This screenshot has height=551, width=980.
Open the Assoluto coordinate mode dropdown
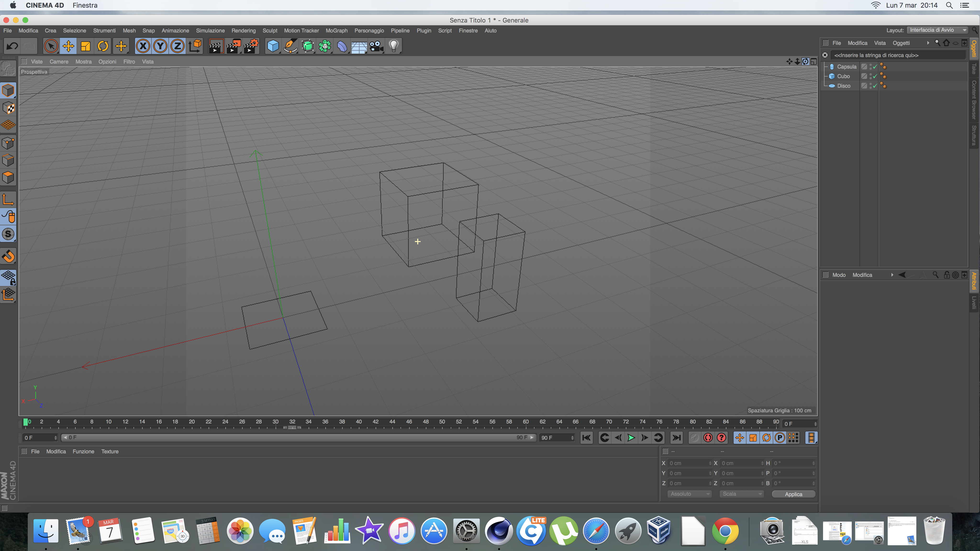tap(689, 494)
